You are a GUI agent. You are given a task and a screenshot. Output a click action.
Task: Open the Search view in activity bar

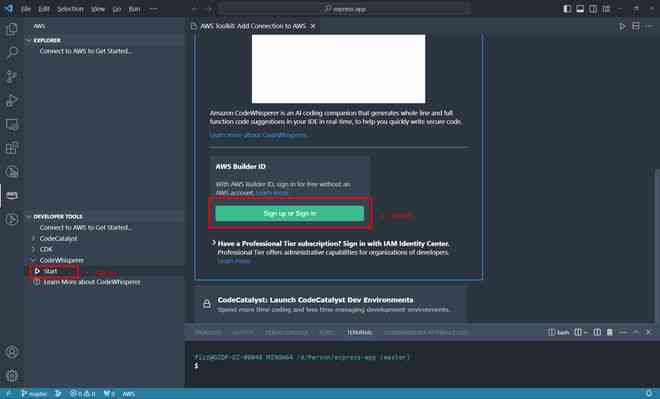(12, 53)
